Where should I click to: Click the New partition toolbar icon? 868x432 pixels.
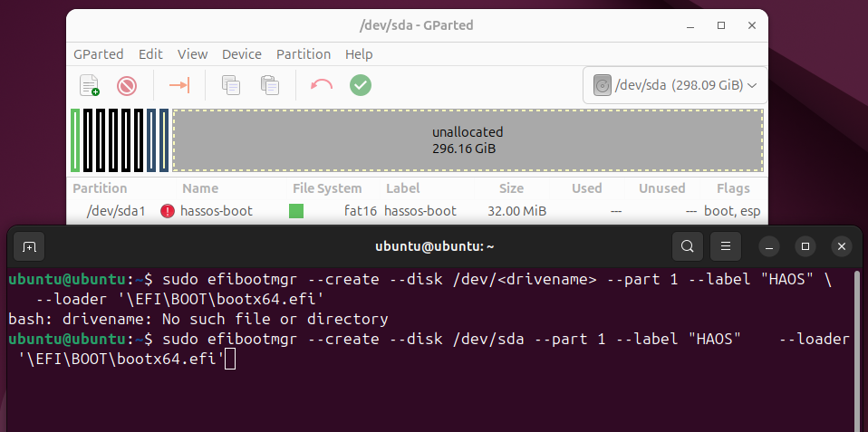click(89, 85)
